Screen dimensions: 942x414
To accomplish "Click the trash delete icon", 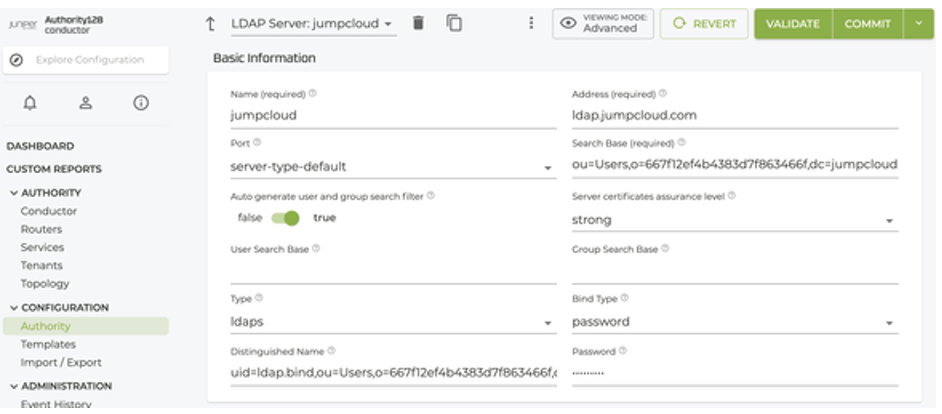I will tap(419, 23).
